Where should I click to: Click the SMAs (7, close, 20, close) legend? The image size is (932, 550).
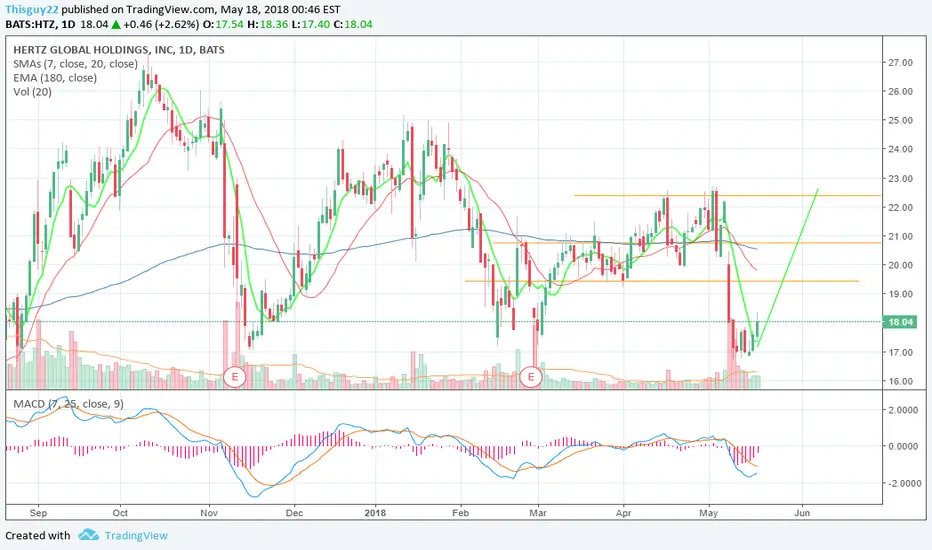pos(75,64)
